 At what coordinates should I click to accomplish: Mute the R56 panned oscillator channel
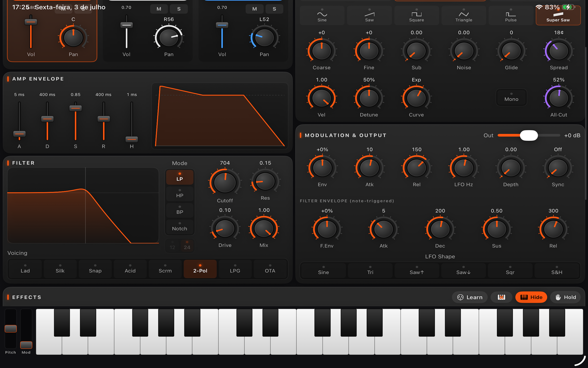(x=159, y=9)
